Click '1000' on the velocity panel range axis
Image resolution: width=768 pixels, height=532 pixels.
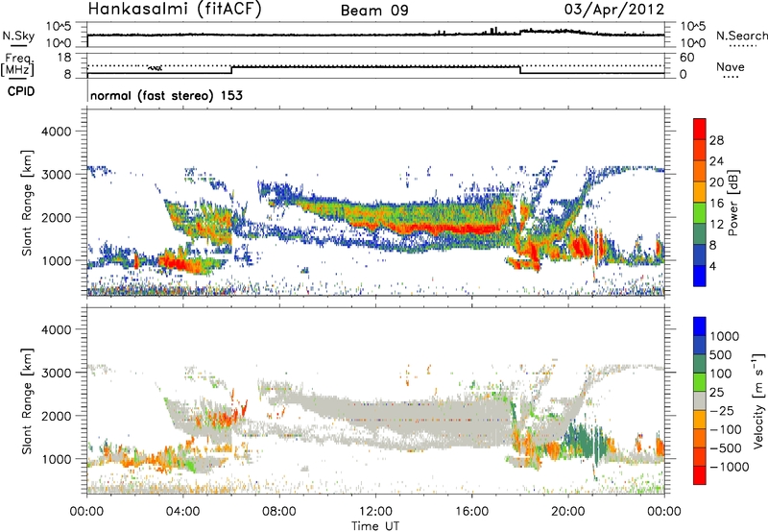57,459
